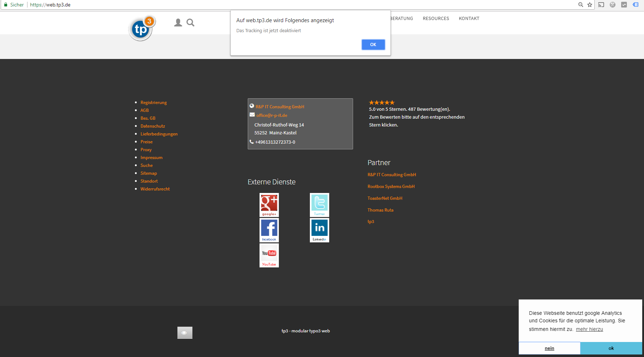Open the Google+ external service icon
The height and width of the screenshot is (357, 644).
[x=269, y=205]
